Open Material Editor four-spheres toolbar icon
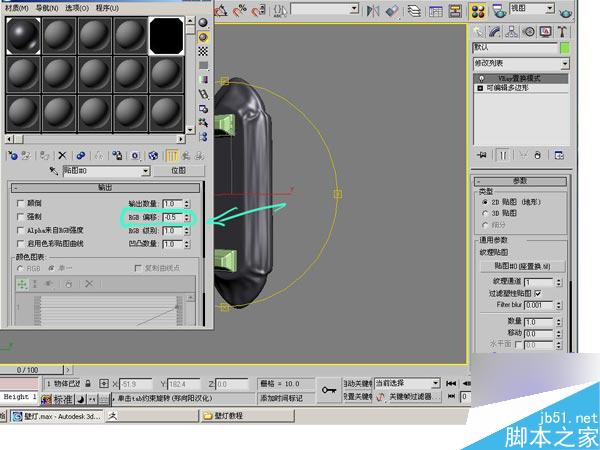 point(478,11)
